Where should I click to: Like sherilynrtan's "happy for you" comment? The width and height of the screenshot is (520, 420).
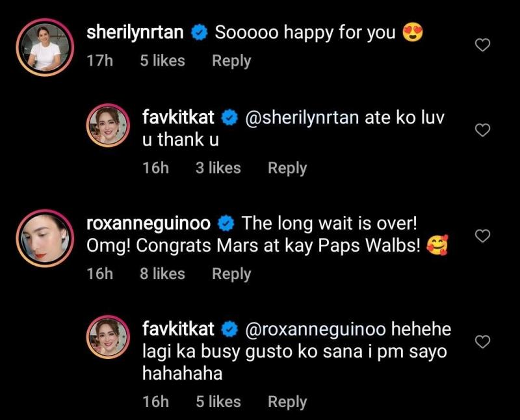click(x=482, y=45)
